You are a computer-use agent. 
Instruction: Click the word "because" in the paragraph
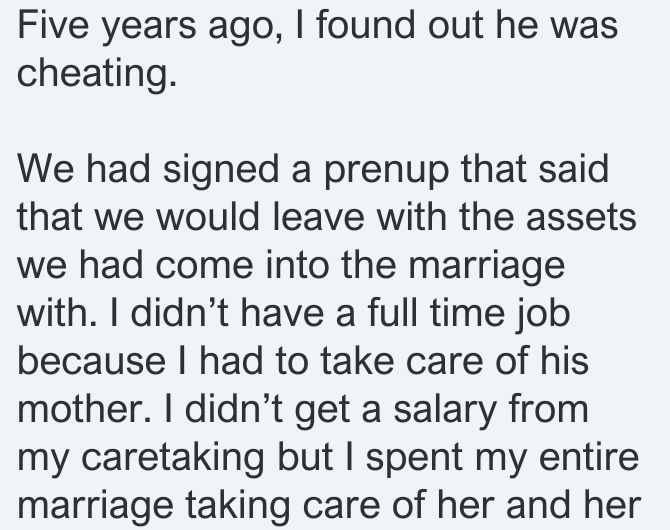(x=91, y=361)
